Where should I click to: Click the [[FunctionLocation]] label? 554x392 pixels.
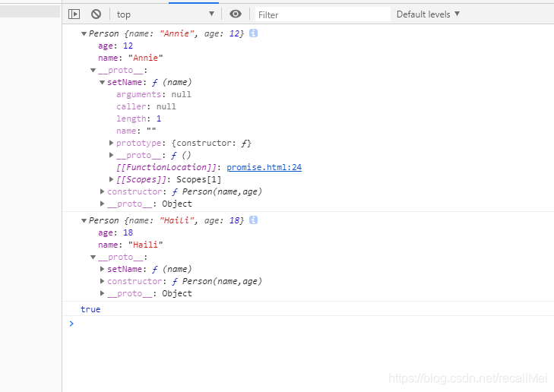click(166, 167)
